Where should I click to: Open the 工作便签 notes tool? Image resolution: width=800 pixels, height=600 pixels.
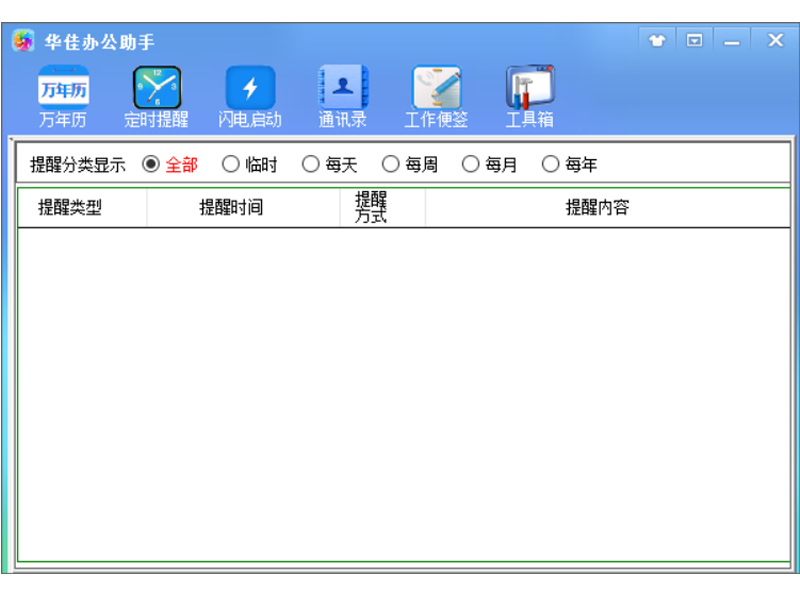(x=436, y=96)
